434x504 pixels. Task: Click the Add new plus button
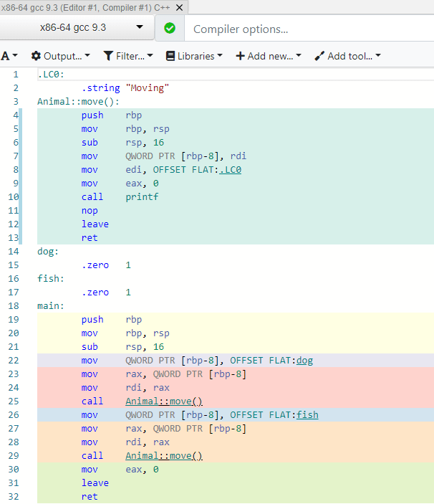coord(269,56)
